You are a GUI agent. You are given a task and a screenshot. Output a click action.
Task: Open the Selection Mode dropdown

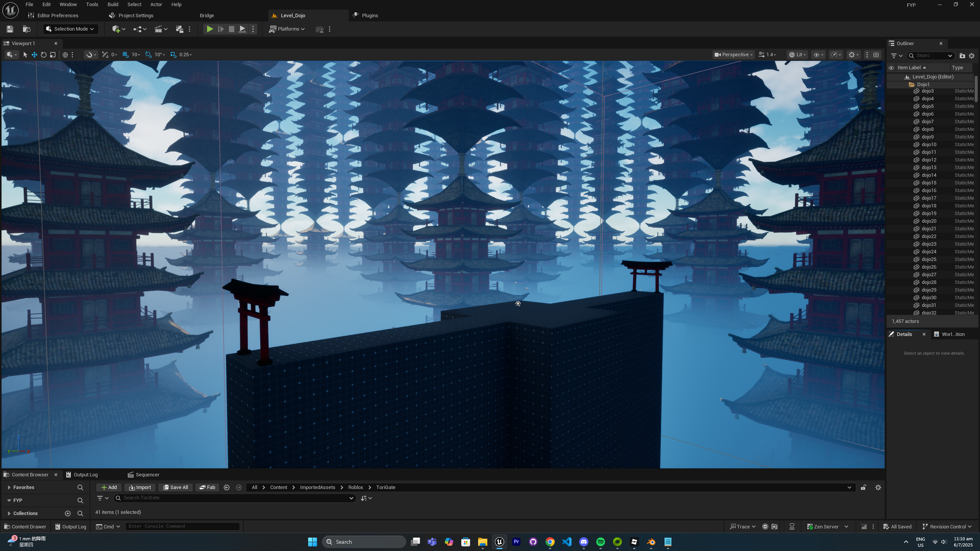click(x=71, y=29)
